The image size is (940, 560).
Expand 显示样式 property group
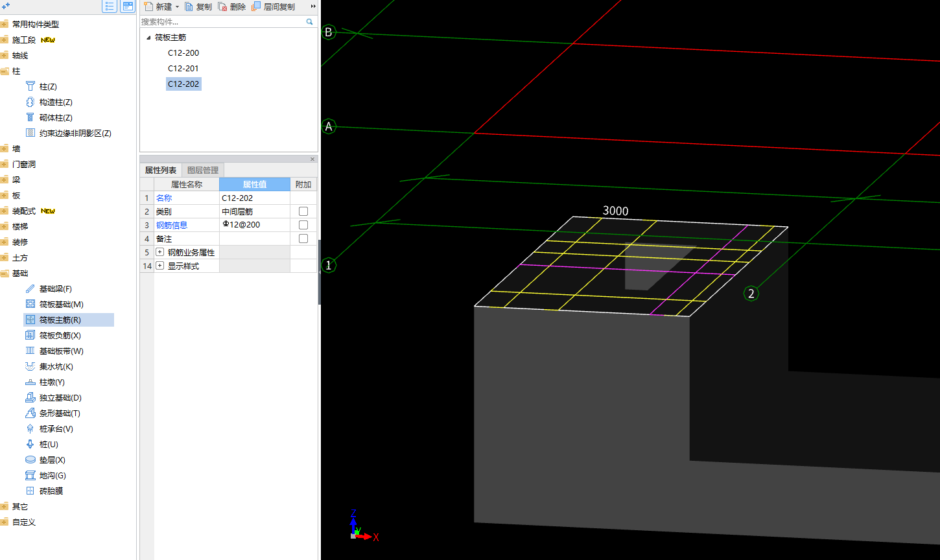tap(160, 266)
